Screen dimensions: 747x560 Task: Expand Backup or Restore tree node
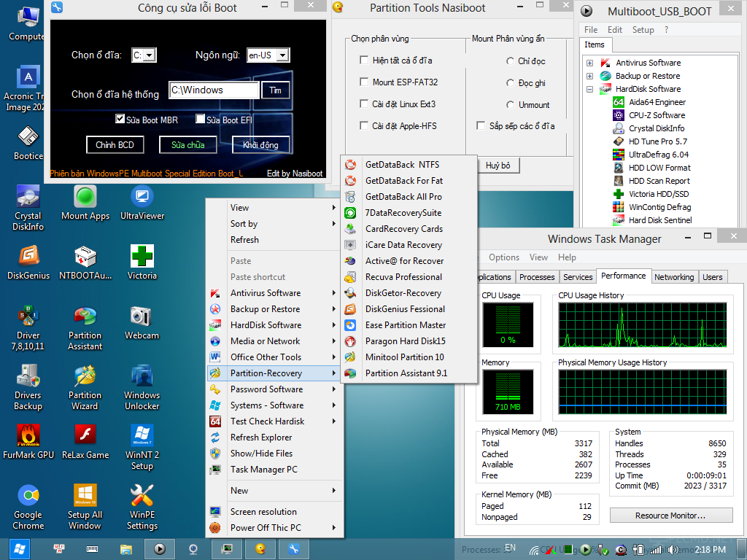(589, 76)
